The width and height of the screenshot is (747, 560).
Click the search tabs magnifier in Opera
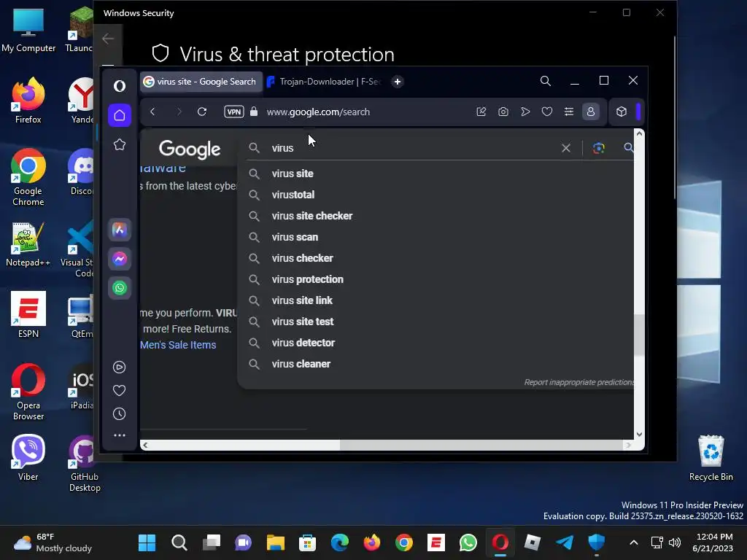[x=546, y=81]
